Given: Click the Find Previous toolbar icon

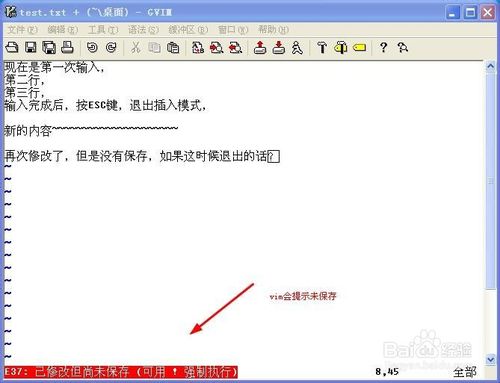Looking at the screenshot, I should pos(236,48).
